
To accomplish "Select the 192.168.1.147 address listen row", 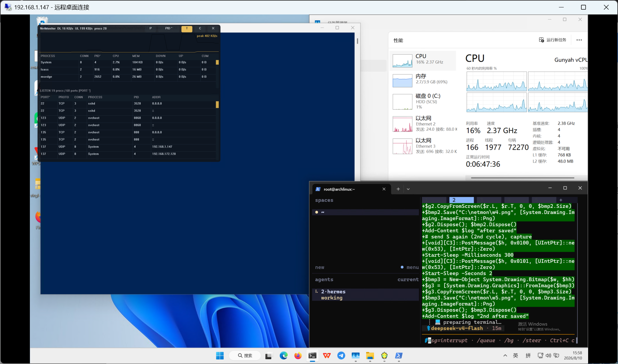I will coord(127,147).
